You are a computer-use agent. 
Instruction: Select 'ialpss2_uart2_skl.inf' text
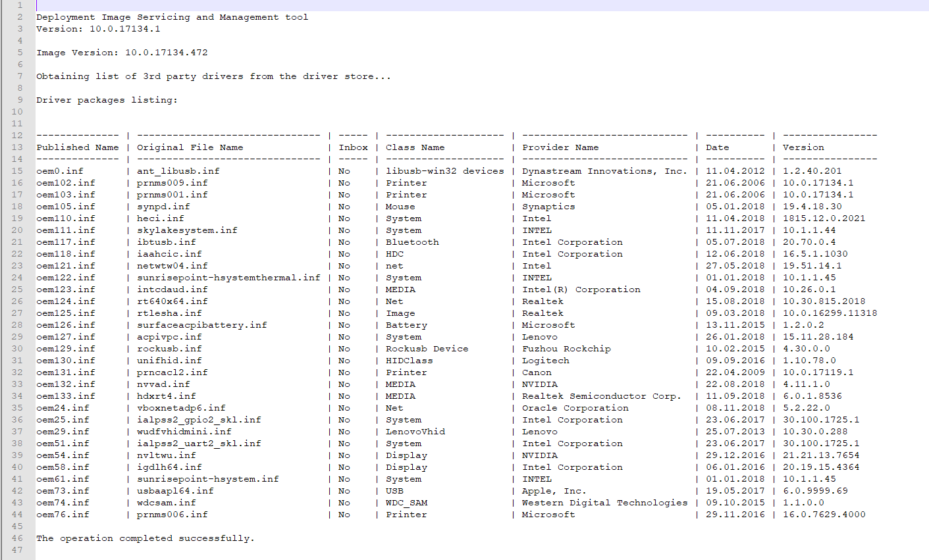click(x=199, y=444)
